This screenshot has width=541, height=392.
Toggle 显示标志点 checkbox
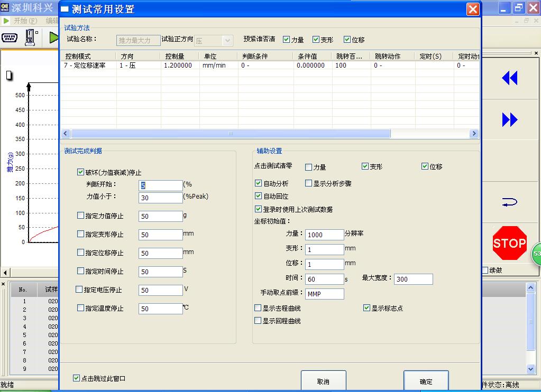[x=367, y=308]
